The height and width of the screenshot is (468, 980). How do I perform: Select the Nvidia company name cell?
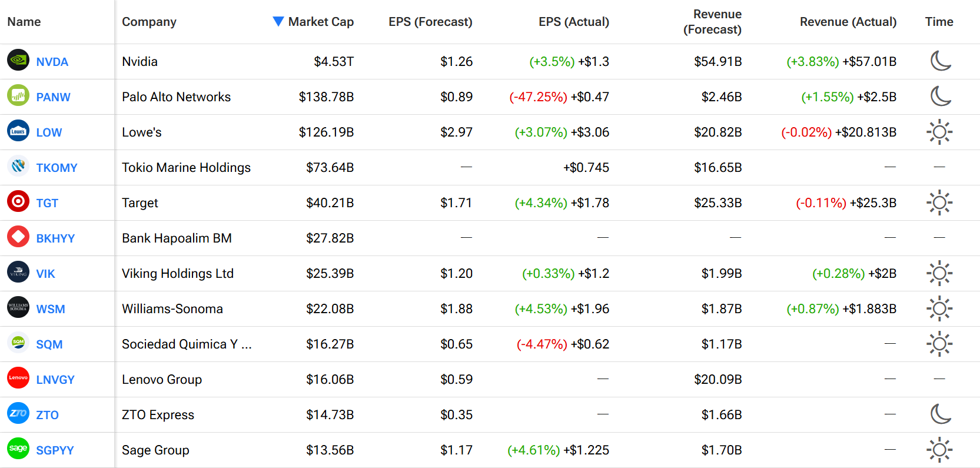pyautogui.click(x=139, y=62)
